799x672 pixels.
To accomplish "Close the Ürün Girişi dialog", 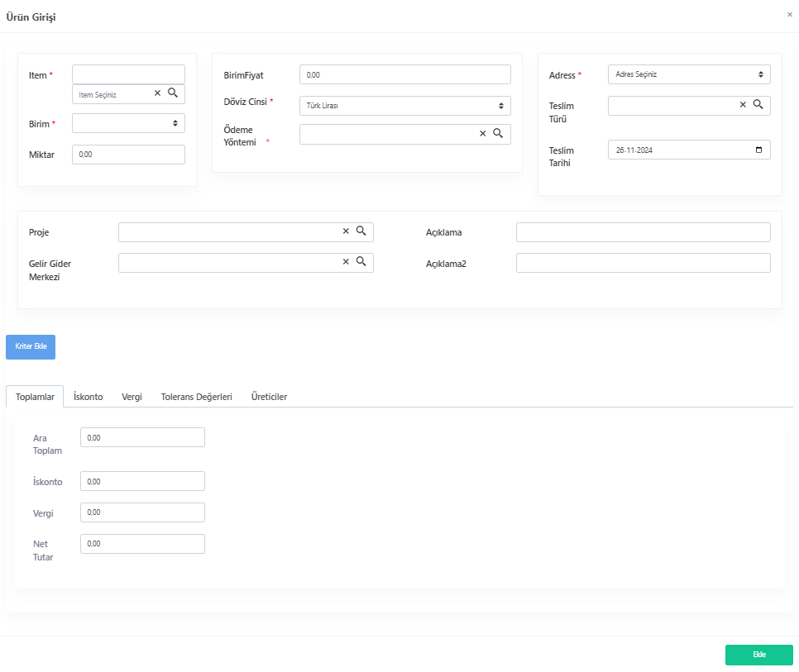I will coord(789,15).
